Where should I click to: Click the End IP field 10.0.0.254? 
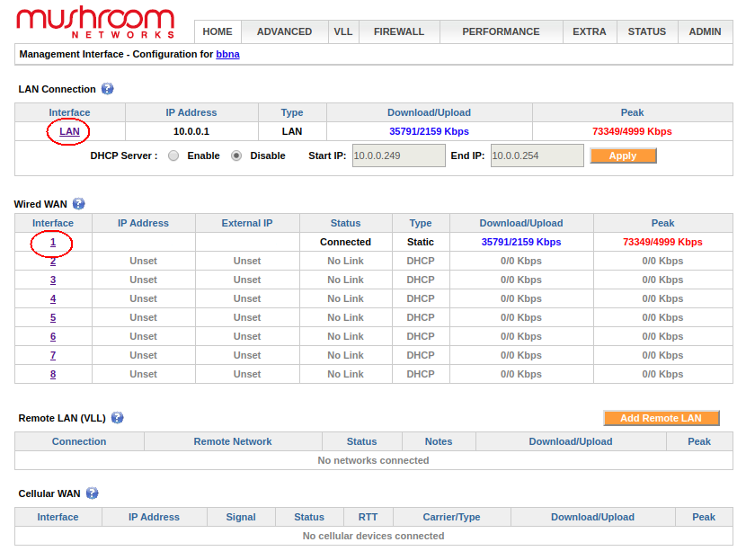[x=537, y=156]
